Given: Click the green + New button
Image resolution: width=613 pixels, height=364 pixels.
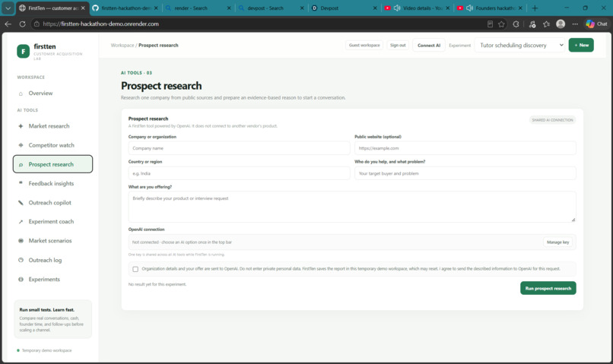Looking at the screenshot, I should point(581,46).
